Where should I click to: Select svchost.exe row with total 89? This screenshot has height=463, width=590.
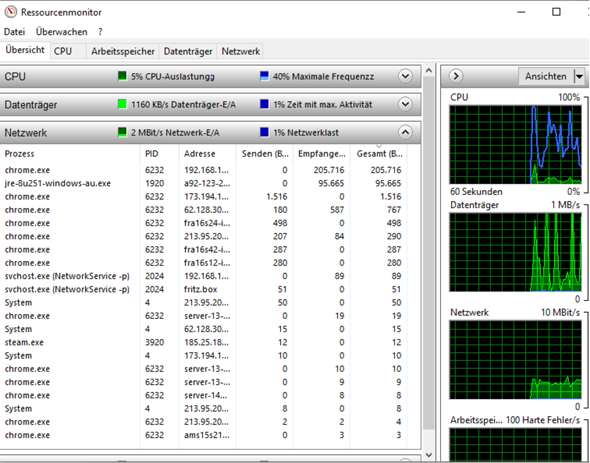203,276
